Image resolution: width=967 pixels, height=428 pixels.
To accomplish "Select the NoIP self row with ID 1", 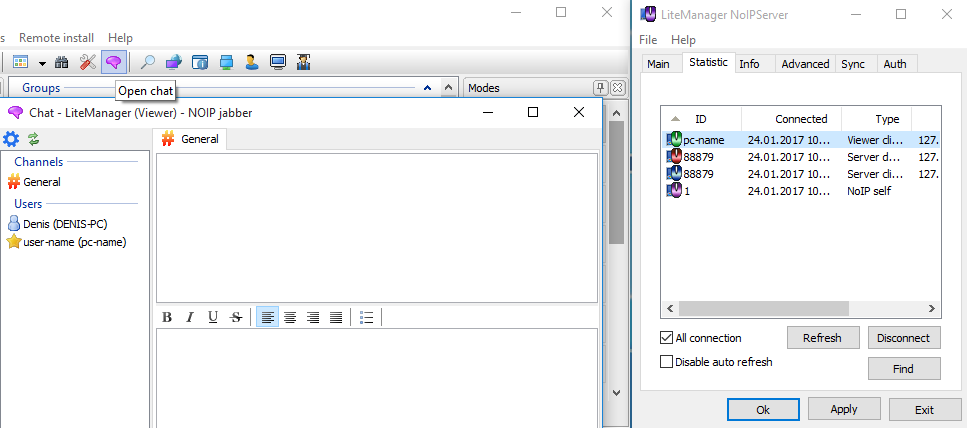I will pyautogui.click(x=802, y=191).
